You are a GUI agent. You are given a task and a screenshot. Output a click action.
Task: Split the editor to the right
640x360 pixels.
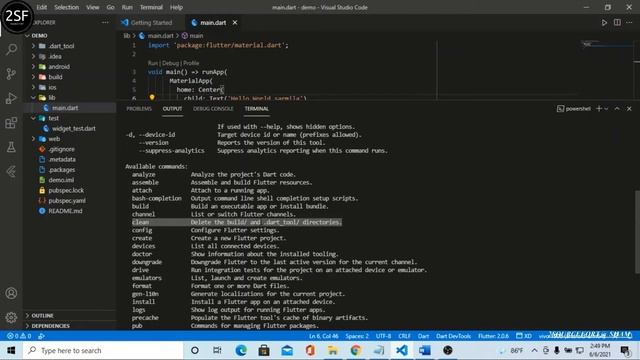[x=617, y=22]
